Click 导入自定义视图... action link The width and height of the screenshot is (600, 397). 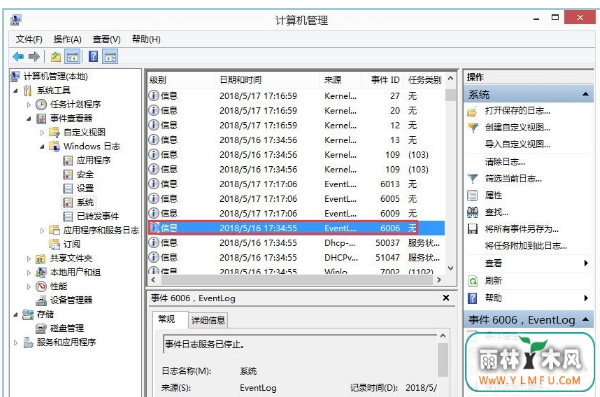point(518,144)
